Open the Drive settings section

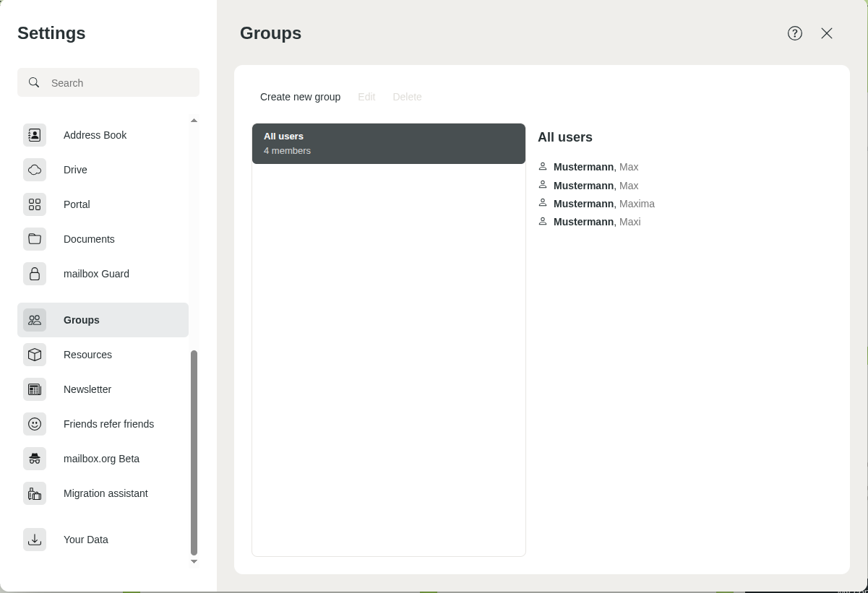[x=75, y=170]
